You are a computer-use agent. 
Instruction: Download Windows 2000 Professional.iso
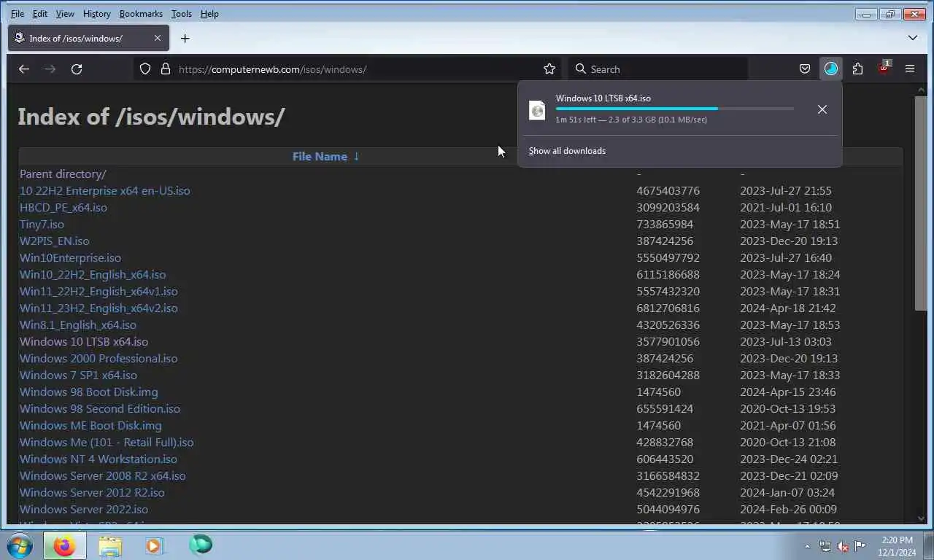(99, 358)
